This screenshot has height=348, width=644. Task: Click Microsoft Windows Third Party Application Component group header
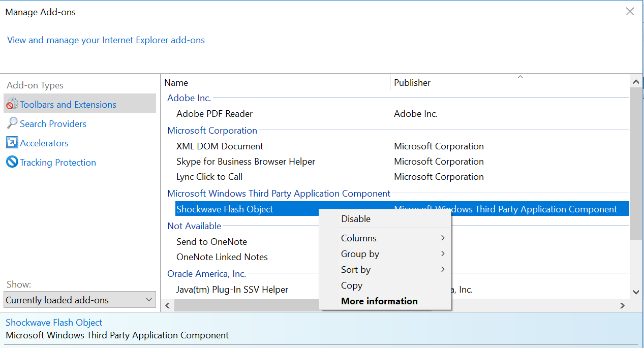[x=279, y=194]
